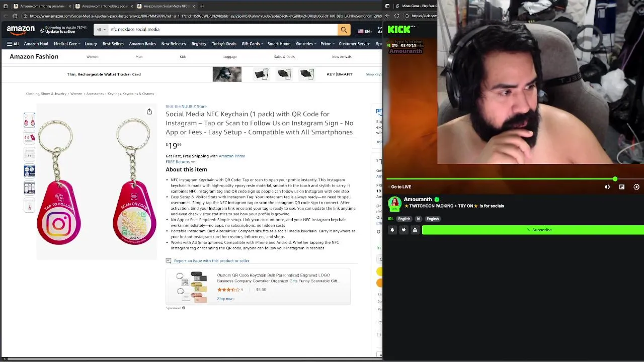Screen dimensions: 644x362
Task: Open Luggage in Amazon Fashion menu
Action: 230,57
